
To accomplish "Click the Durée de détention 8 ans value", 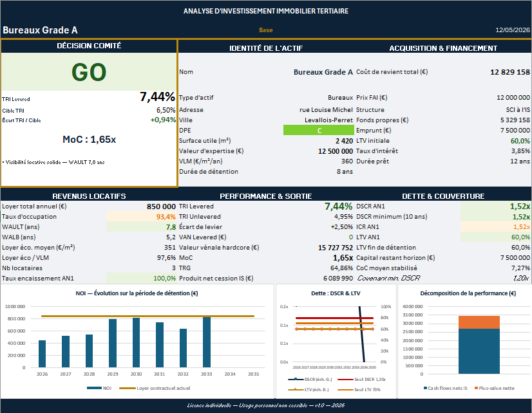I will (x=345, y=171).
